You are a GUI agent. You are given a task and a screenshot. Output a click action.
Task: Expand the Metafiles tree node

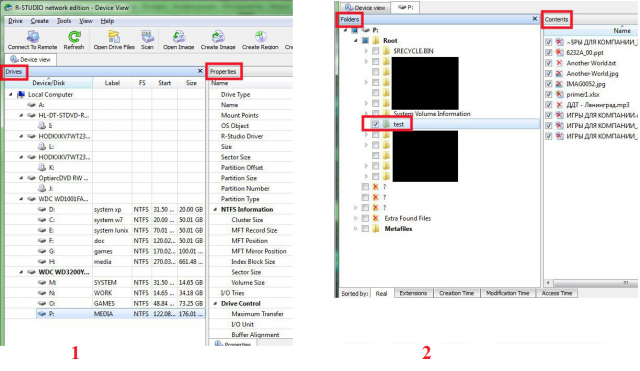coord(356,229)
